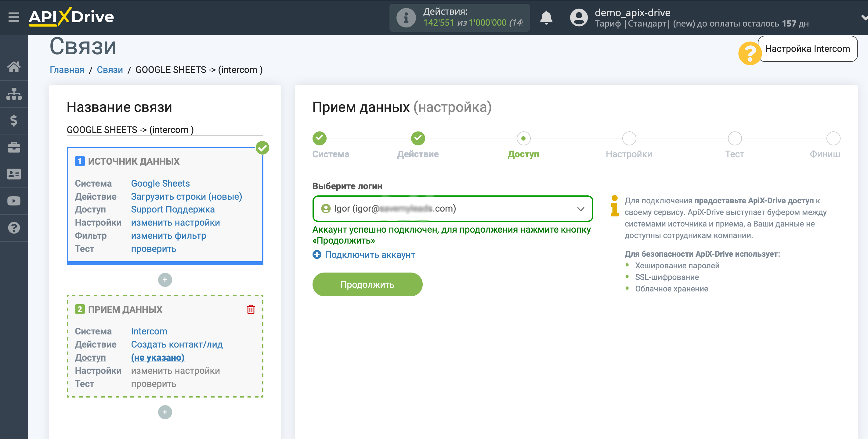
Task: Go to Настройки step
Action: pyautogui.click(x=629, y=138)
